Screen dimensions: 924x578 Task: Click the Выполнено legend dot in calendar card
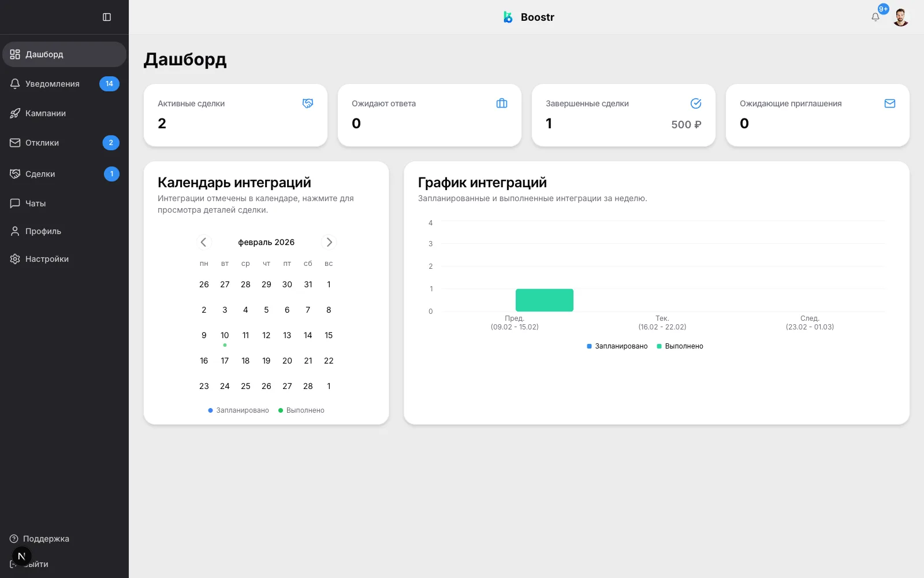click(x=281, y=410)
